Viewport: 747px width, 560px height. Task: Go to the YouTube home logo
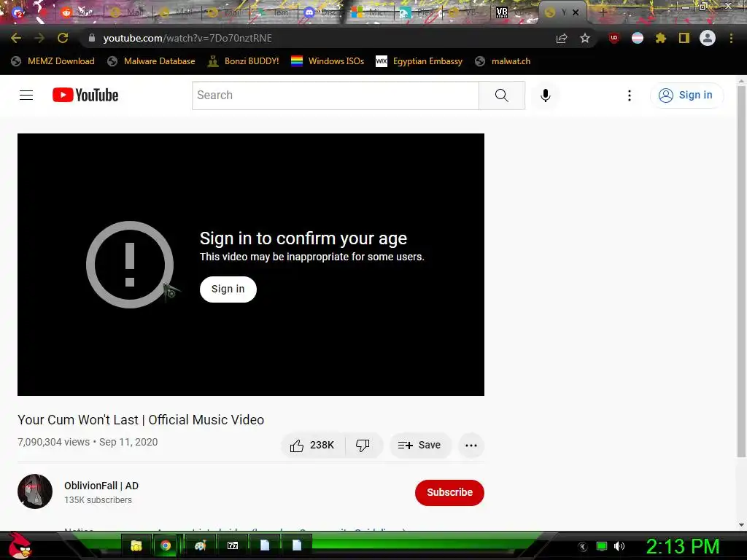tap(85, 96)
